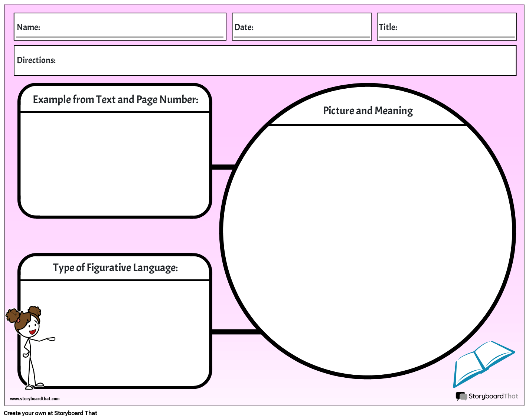
Task: Click the 'Type of Figurative Language' header
Action: point(115,268)
